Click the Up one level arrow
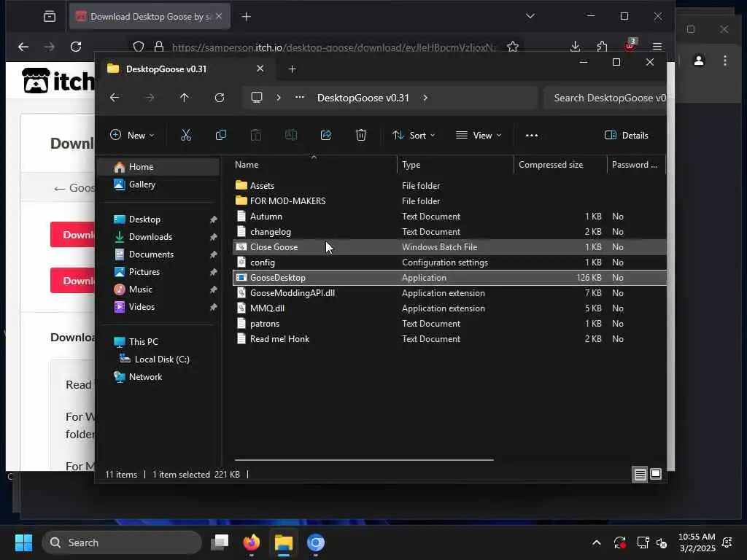 (x=185, y=98)
